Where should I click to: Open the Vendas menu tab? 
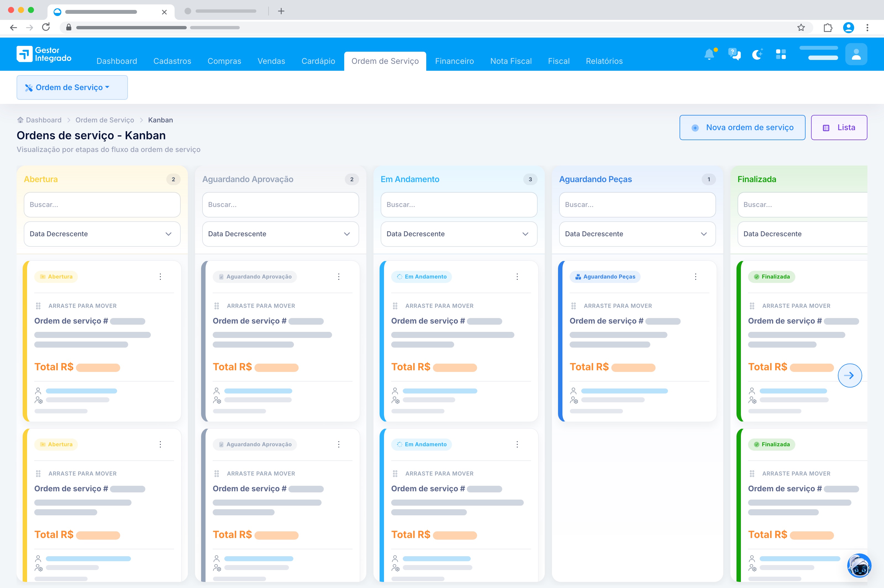click(272, 61)
